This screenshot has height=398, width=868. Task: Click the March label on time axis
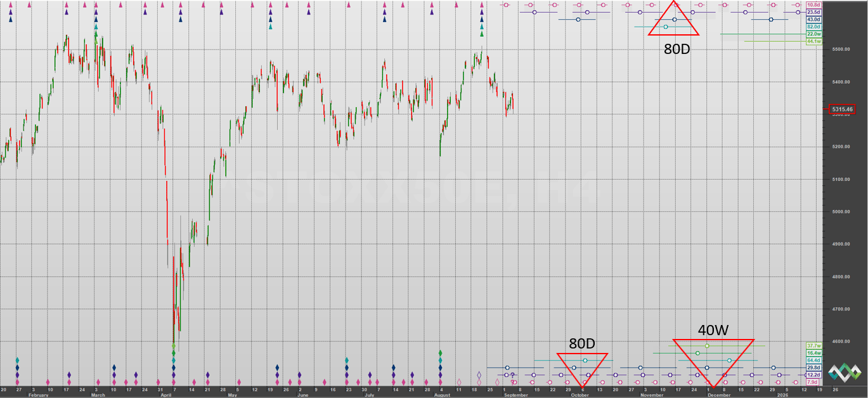pyautogui.click(x=98, y=395)
